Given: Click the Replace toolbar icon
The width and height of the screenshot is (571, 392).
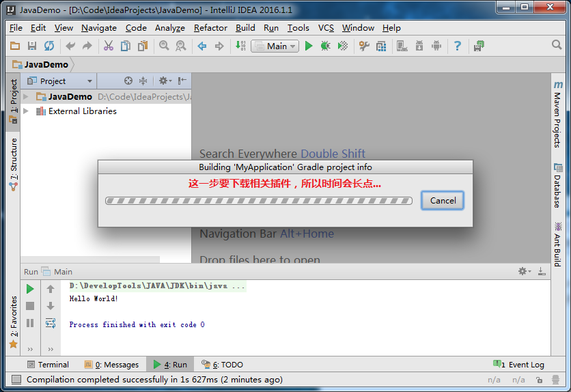Looking at the screenshot, I should coord(181,46).
